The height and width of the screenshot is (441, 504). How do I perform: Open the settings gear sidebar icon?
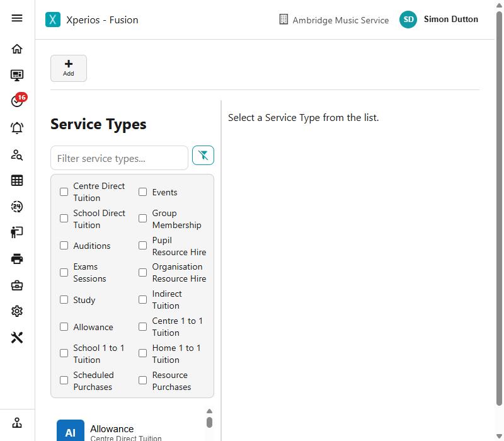tap(17, 311)
